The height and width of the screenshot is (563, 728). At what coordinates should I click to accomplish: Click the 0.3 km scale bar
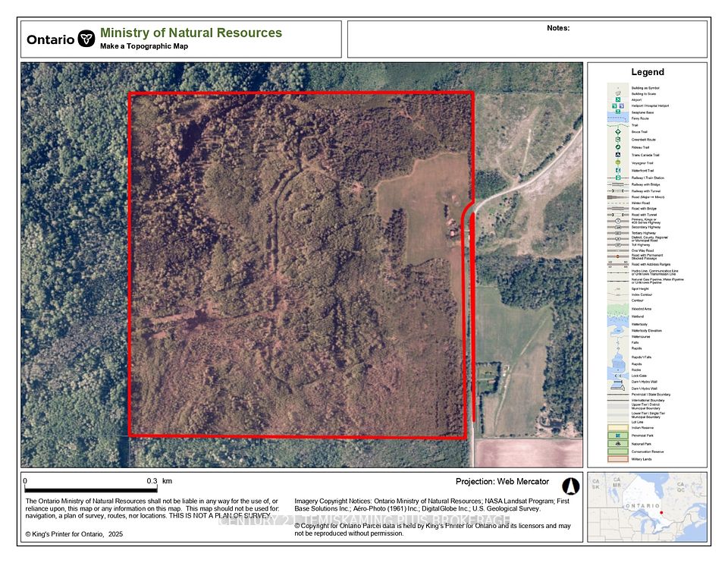coord(91,489)
